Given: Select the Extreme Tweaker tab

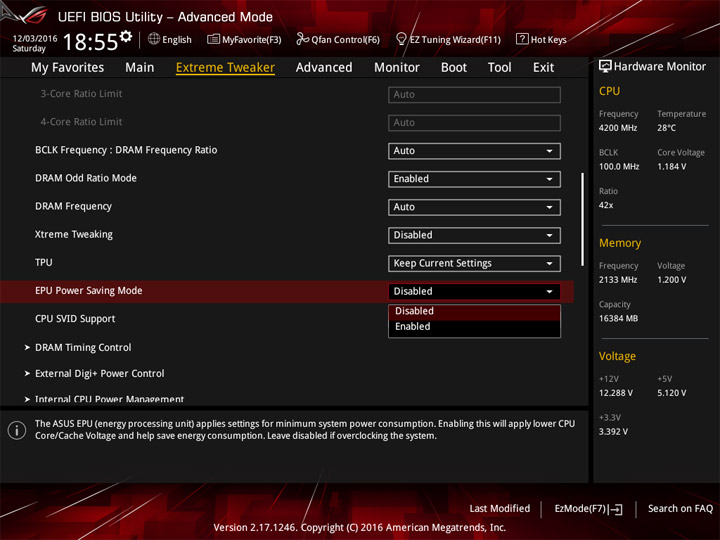Looking at the screenshot, I should pos(225,68).
